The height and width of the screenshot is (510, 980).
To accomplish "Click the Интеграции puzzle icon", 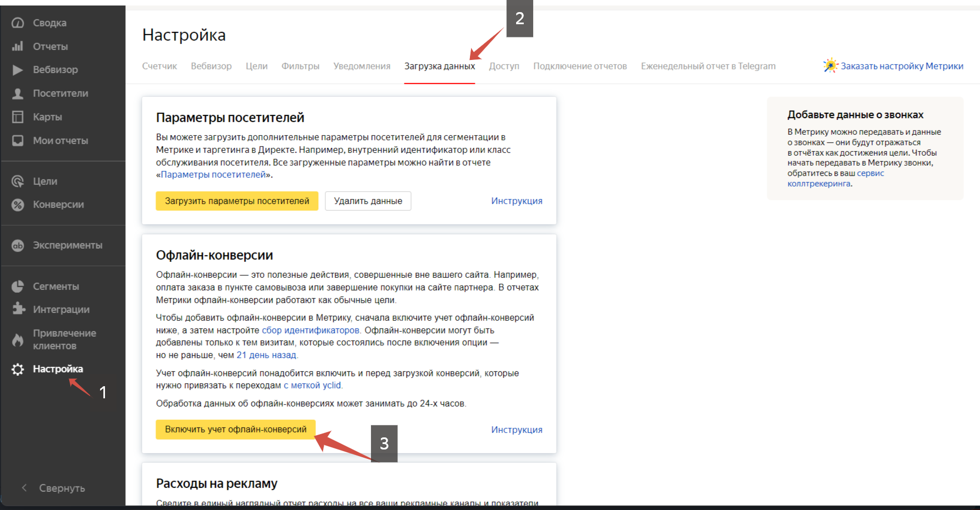I will point(18,309).
